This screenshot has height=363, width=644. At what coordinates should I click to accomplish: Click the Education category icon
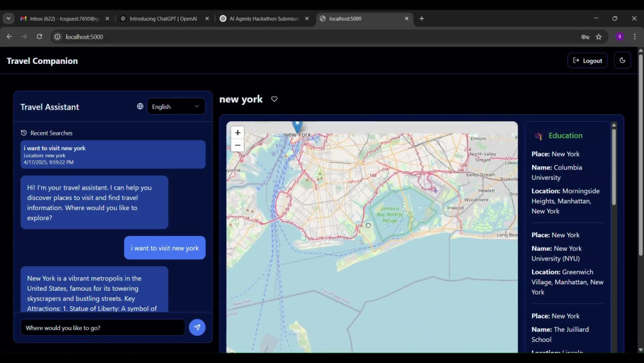[x=538, y=135]
